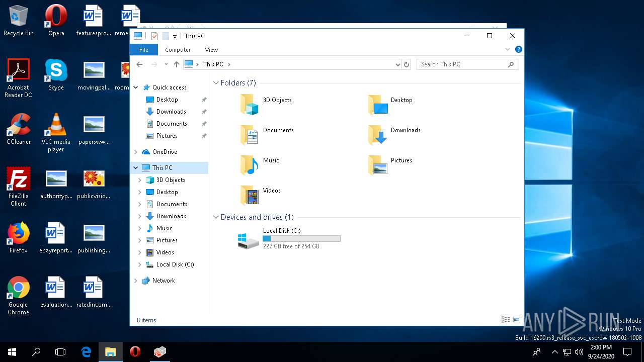Switch to details view in status bar

coord(506,320)
